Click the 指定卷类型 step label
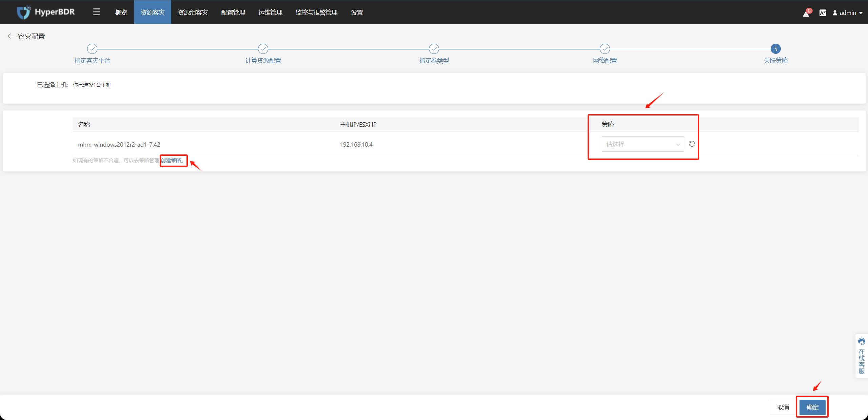This screenshot has width=868, height=420. 434,61
